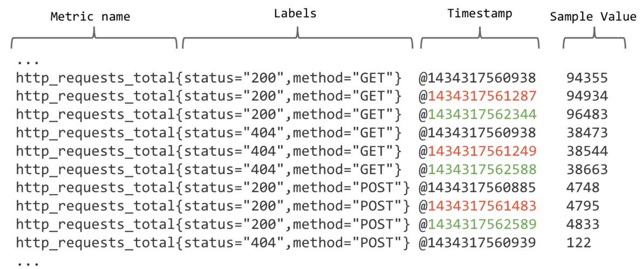644x269 pixels.
Task: Click the sample value 94934
Action: pos(587,96)
